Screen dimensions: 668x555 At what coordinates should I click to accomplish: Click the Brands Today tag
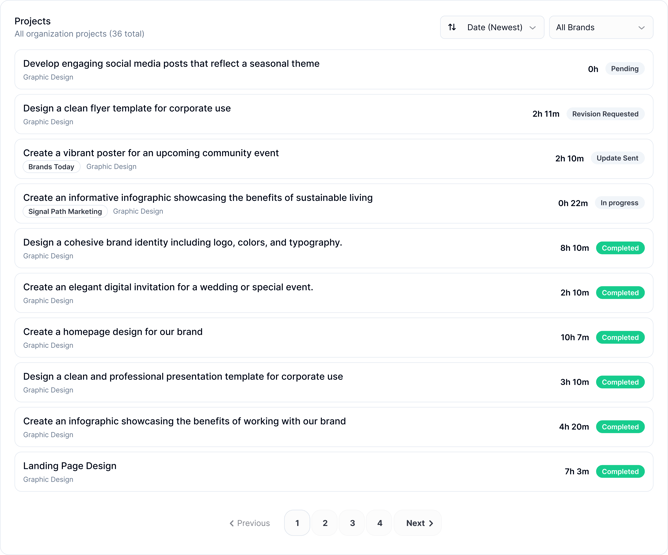coord(51,167)
